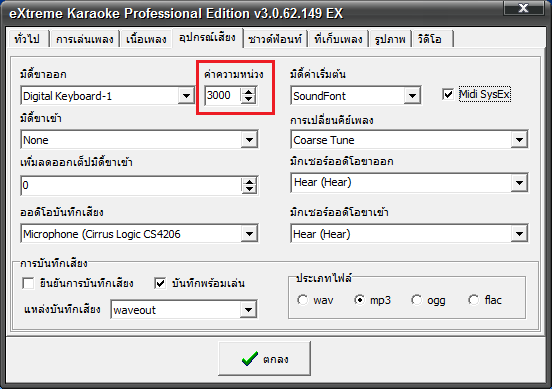The image size is (552, 389).
Task: Expand the Coarse Tune key change dropdown
Action: (519, 140)
